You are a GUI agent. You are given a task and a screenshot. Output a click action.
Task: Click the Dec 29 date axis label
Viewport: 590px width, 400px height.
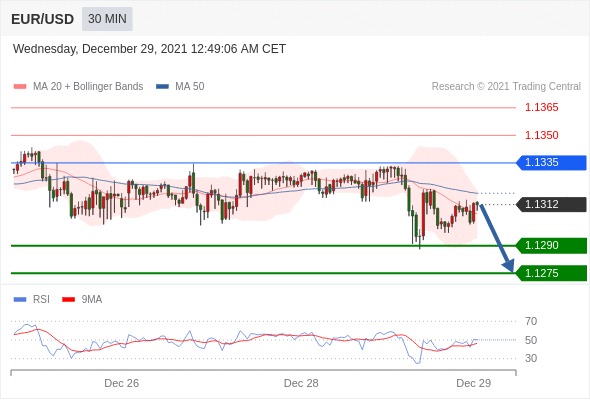coord(473,383)
